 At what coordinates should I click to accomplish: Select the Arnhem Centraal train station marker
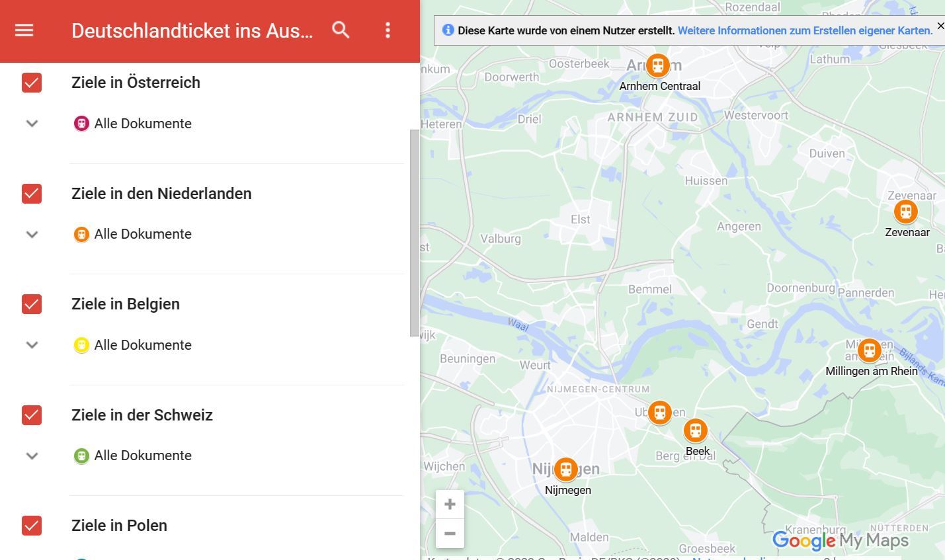point(657,65)
